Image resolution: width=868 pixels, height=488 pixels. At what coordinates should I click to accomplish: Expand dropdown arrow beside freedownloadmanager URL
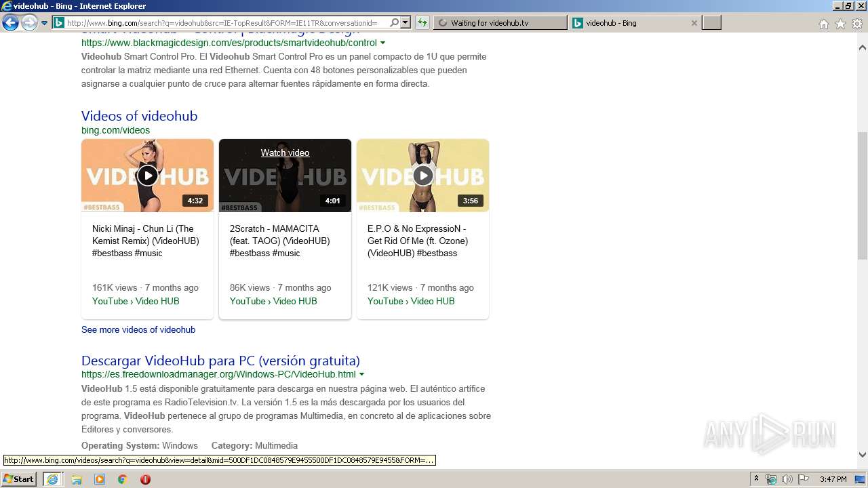[361, 374]
